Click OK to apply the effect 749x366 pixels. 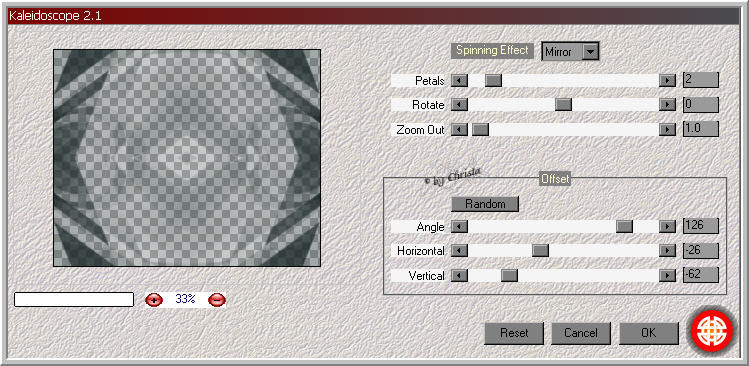tap(649, 333)
